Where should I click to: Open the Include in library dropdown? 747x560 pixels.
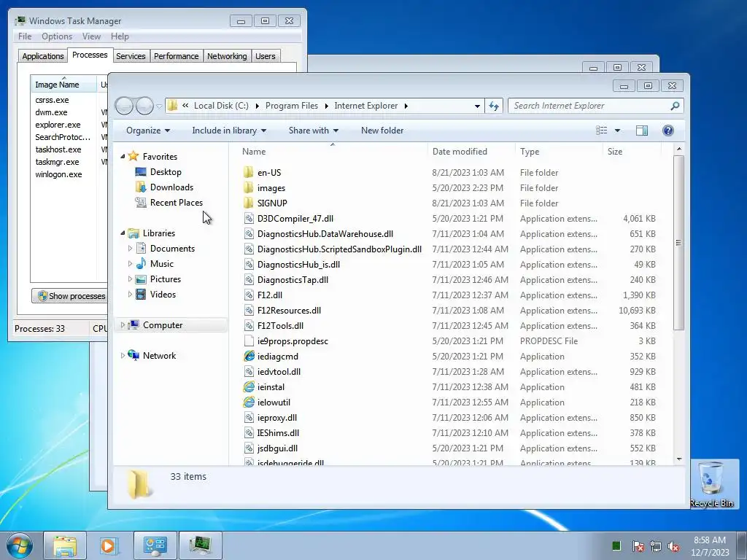229,131
